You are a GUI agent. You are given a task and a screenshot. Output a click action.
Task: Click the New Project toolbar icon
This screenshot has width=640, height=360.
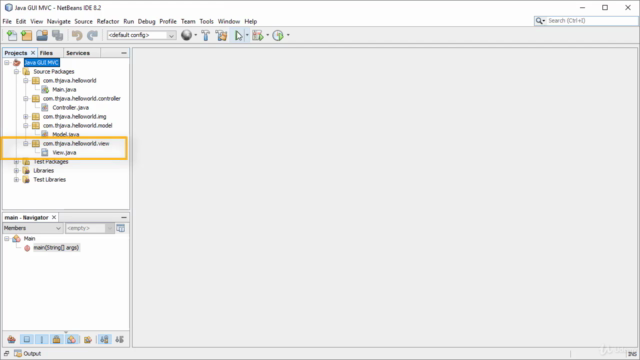[x=27, y=36]
